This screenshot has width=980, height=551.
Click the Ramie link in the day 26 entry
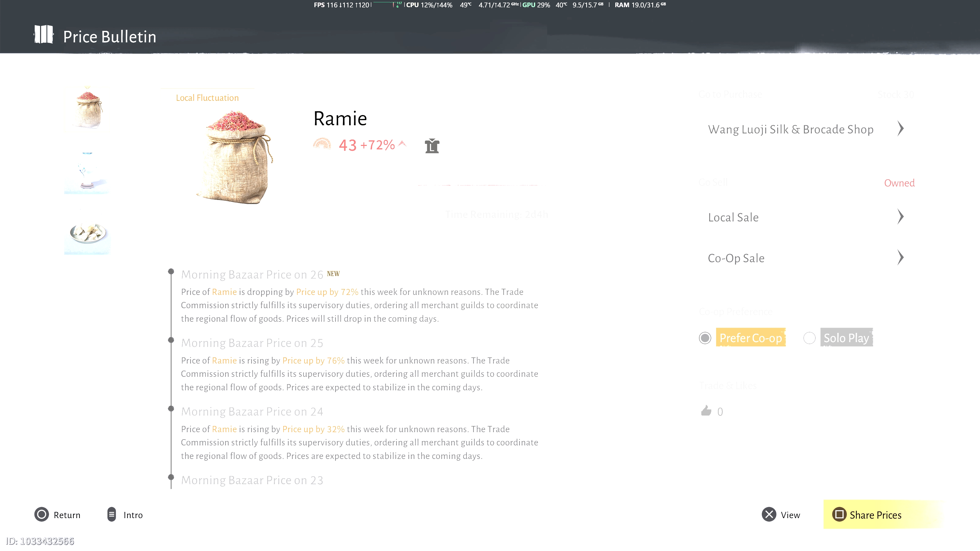[x=224, y=292]
